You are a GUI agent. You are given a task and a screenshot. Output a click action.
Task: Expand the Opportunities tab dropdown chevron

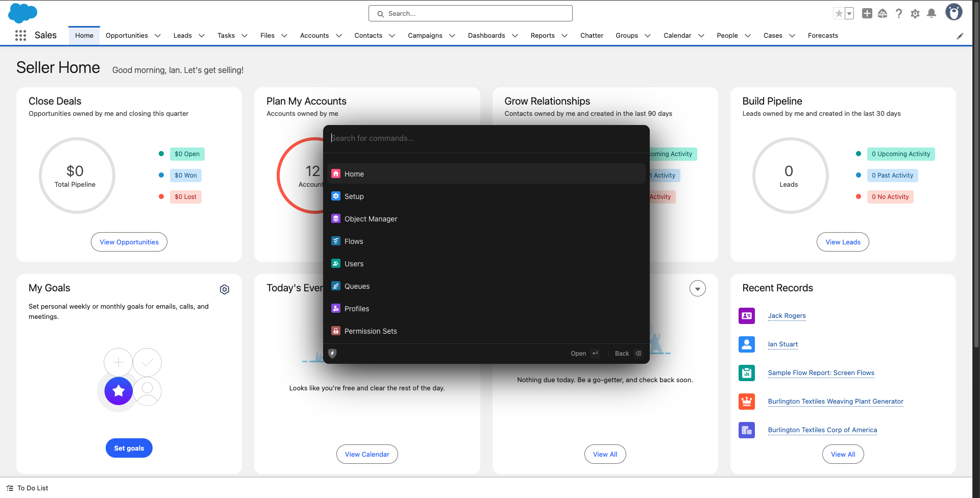(158, 36)
